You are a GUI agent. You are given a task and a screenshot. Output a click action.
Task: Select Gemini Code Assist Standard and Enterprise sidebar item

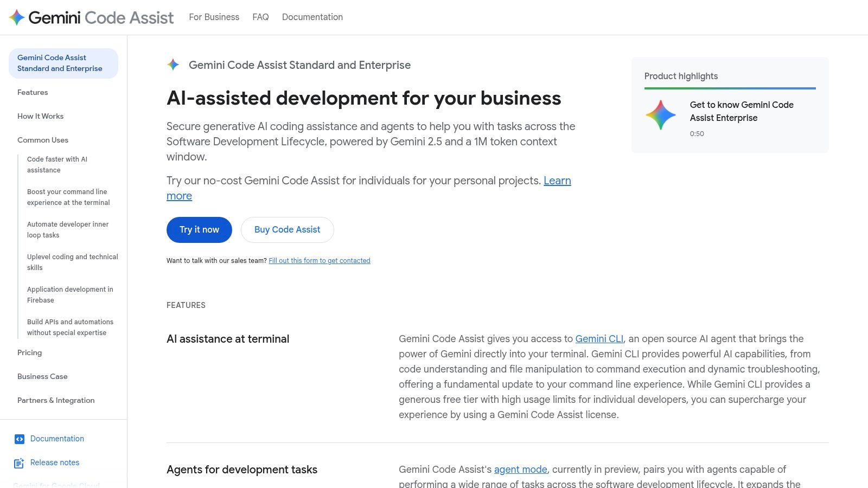63,63
